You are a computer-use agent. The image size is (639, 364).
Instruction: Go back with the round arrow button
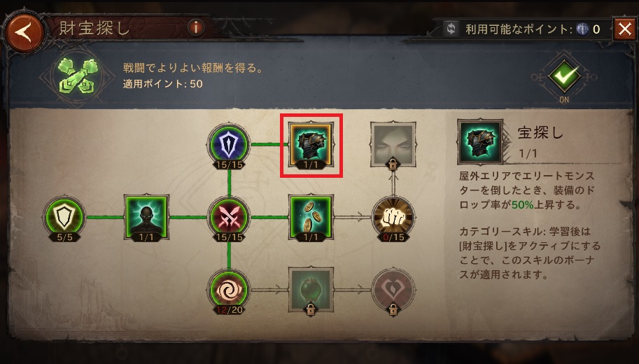coord(24,31)
